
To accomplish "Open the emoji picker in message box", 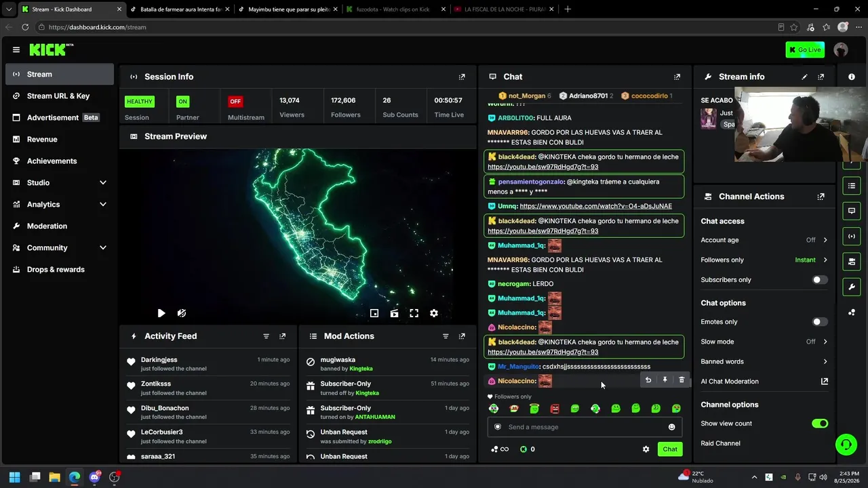I will [672, 427].
